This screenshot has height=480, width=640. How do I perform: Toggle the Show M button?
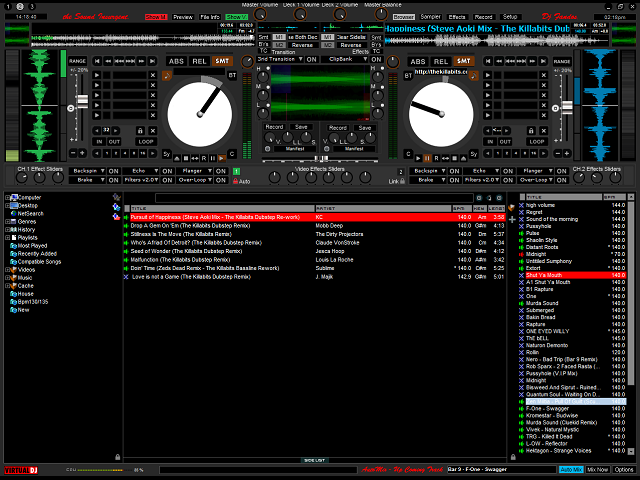tap(156, 17)
